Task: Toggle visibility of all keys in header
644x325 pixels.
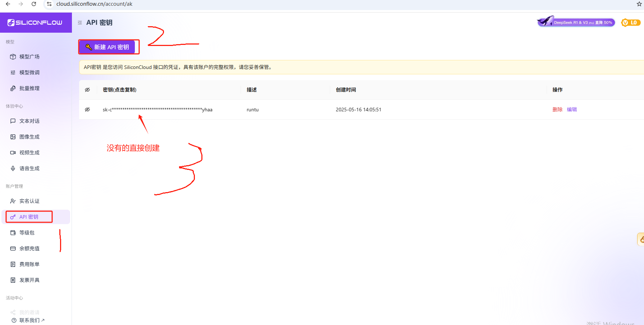Action: (x=87, y=90)
